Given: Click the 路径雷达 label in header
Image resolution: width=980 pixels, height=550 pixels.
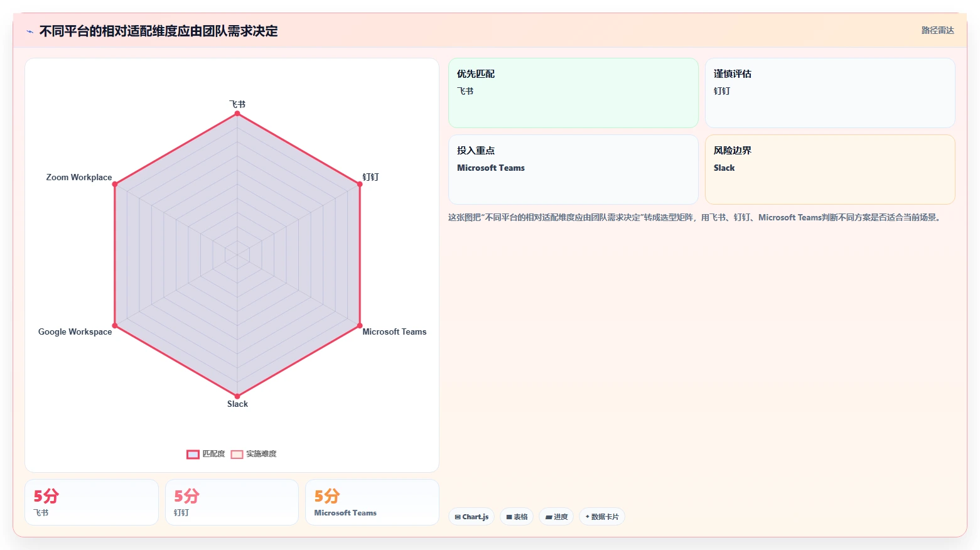Looking at the screenshot, I should tap(937, 30).
